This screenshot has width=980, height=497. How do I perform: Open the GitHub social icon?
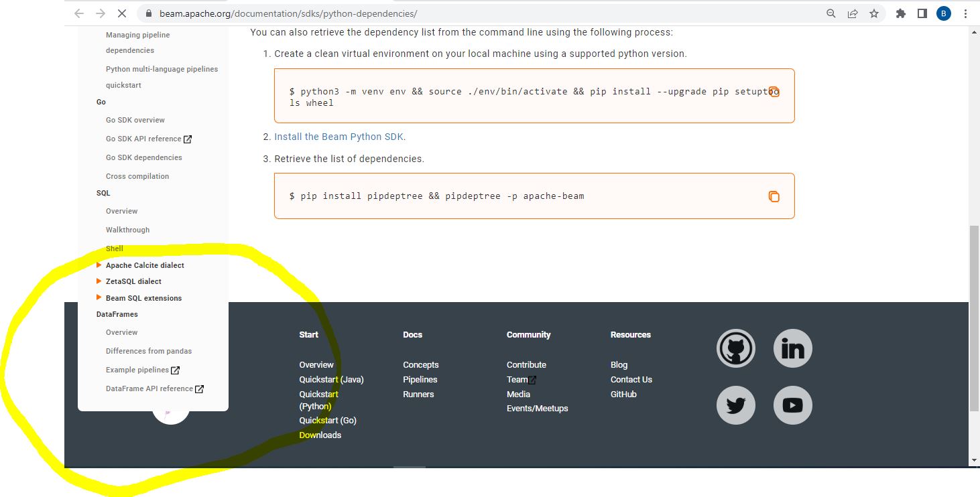736,348
